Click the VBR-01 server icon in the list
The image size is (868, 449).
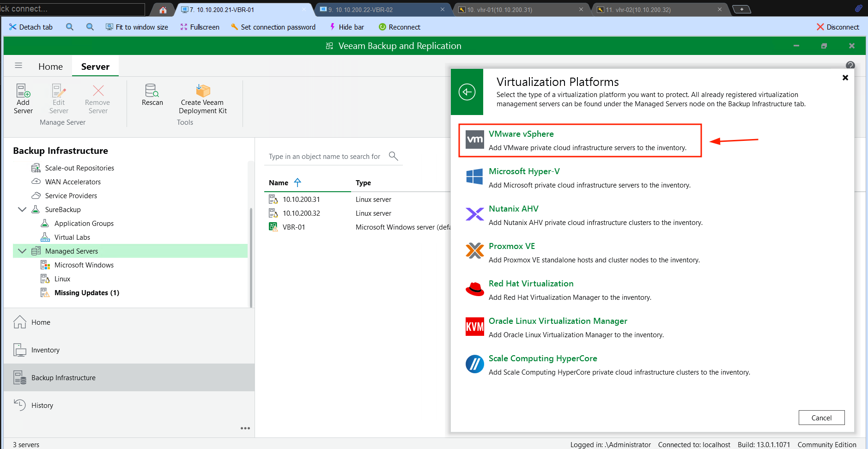273,227
